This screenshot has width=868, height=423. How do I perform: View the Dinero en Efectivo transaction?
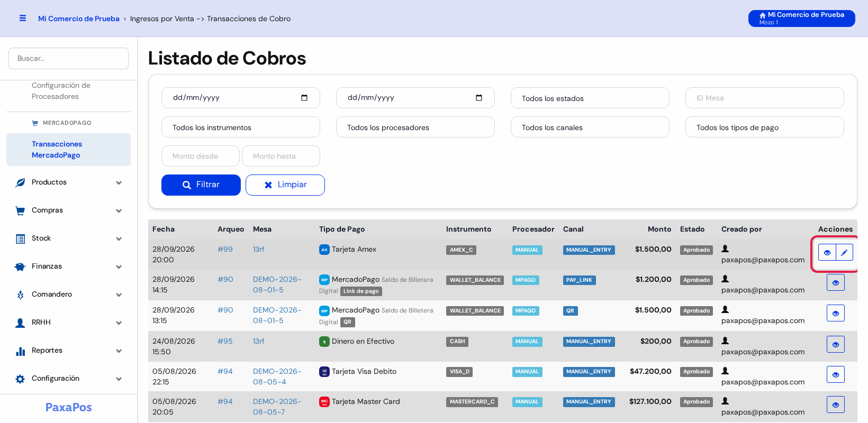click(836, 344)
